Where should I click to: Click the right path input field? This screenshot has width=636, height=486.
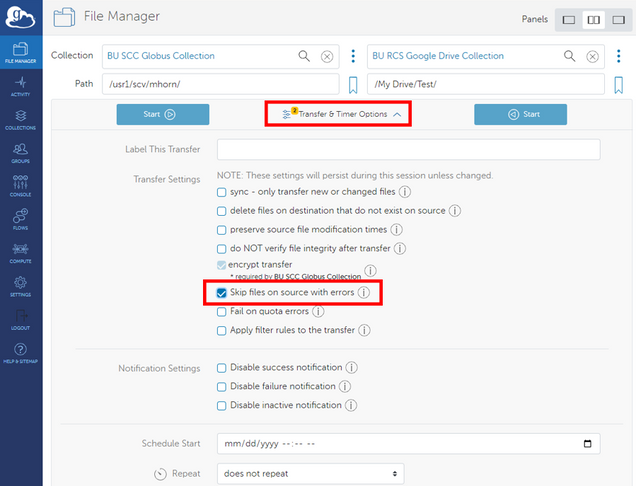(486, 84)
